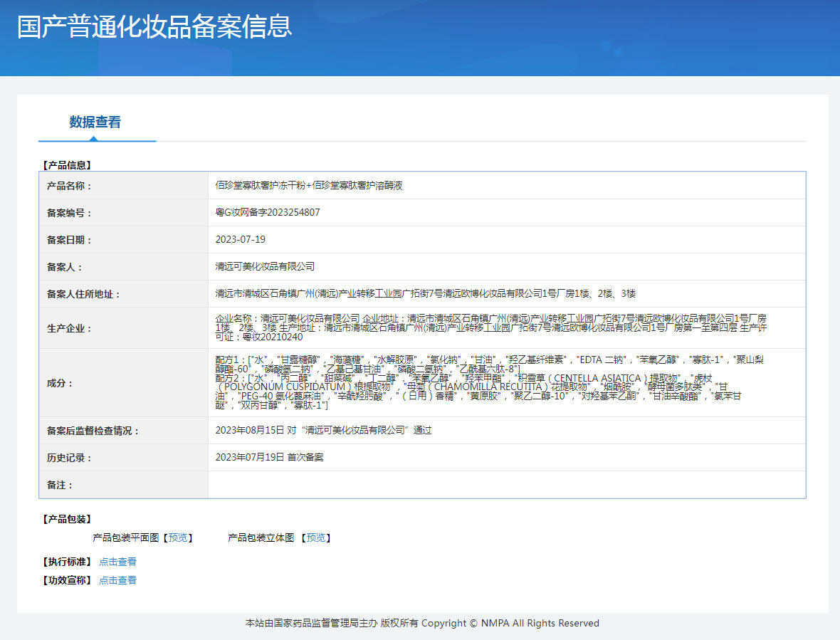Click the empty 备注 value cell

506,485
